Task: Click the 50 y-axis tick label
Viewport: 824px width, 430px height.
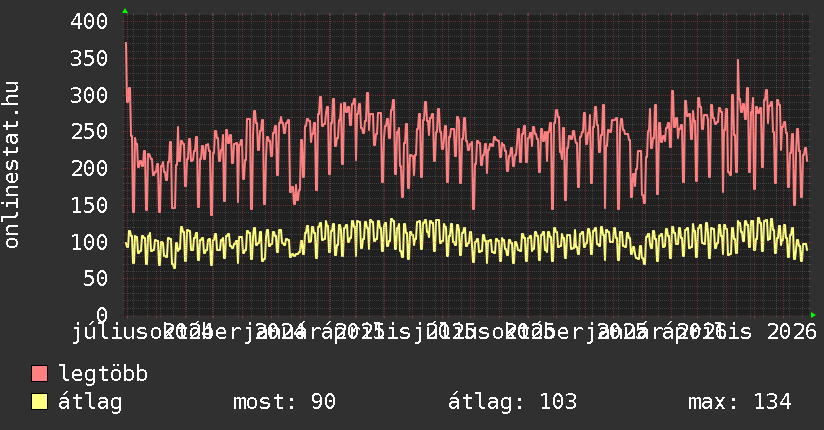Action: pos(95,278)
